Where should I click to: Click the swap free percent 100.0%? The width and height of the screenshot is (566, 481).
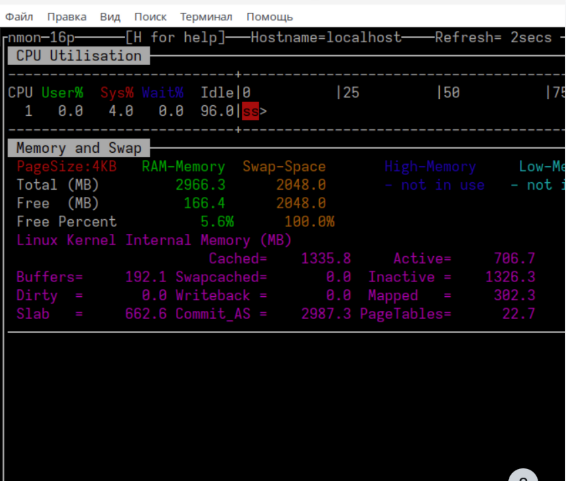coord(309,222)
